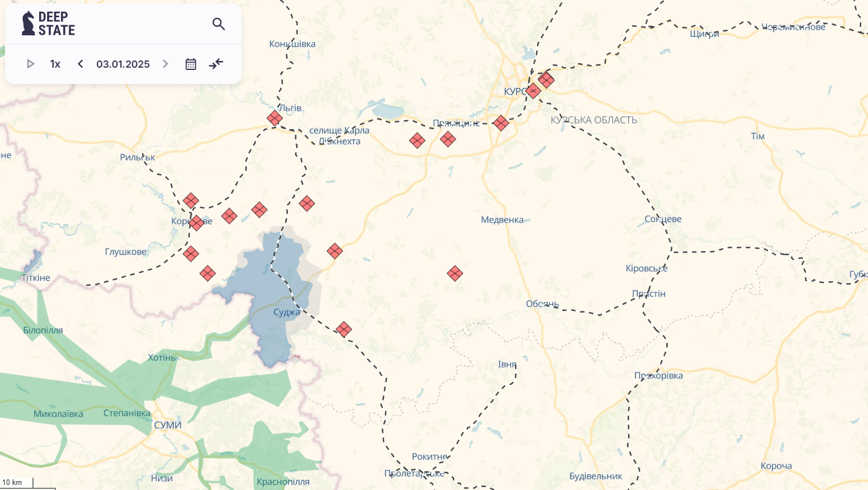Click the Медвенка town label

[x=502, y=220]
